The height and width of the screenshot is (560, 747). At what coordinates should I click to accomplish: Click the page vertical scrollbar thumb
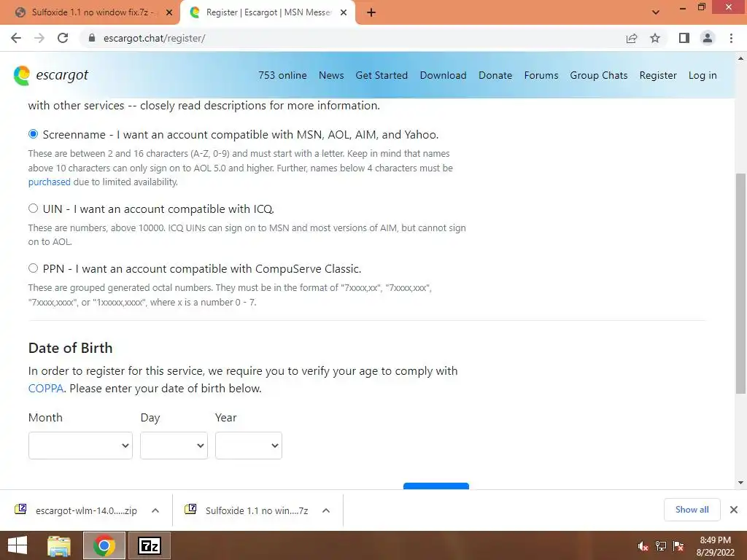click(x=740, y=284)
